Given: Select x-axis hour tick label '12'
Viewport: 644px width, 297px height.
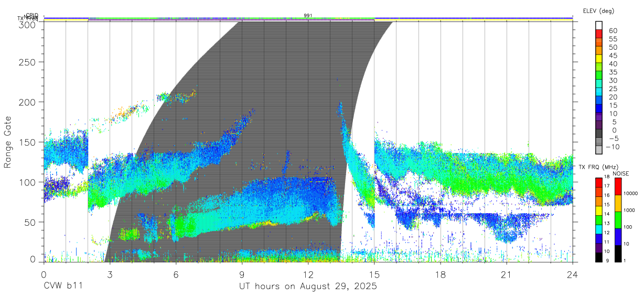Looking at the screenshot, I should tap(308, 274).
